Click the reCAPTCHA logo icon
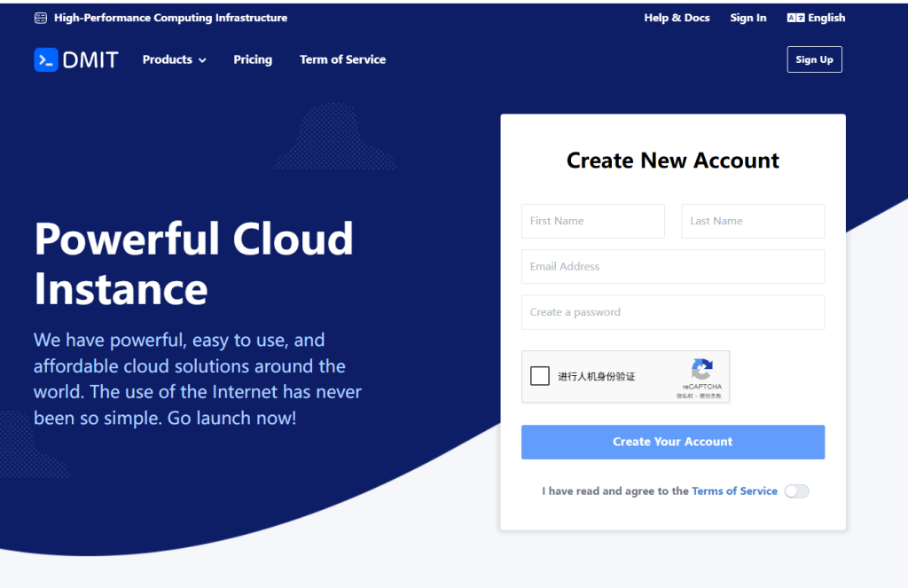This screenshot has width=908, height=588. [x=701, y=369]
